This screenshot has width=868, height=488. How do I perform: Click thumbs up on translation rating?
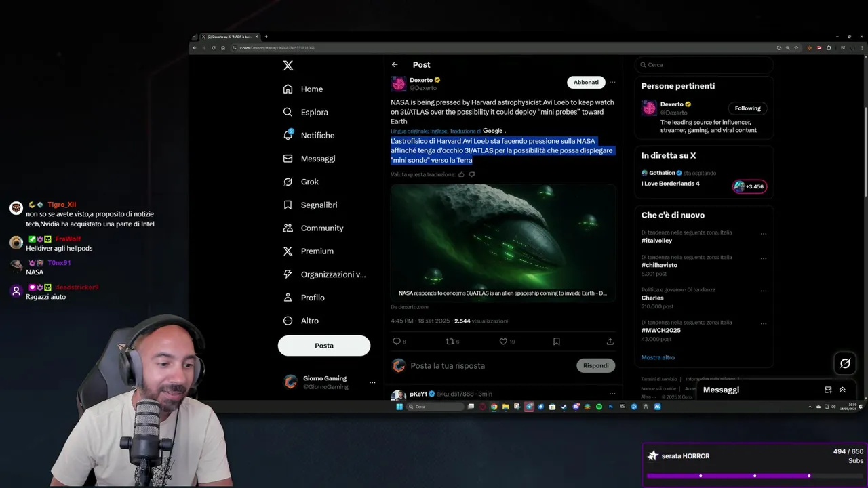coord(462,174)
